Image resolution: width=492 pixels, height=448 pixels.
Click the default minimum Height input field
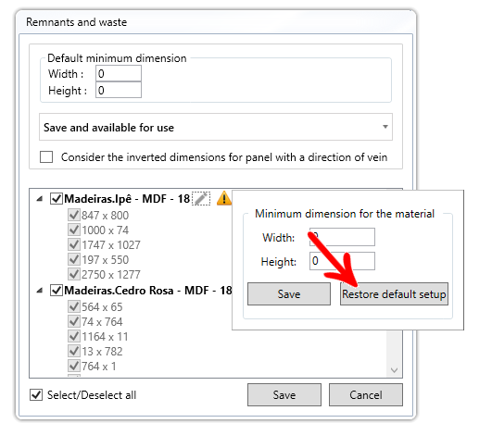(119, 90)
